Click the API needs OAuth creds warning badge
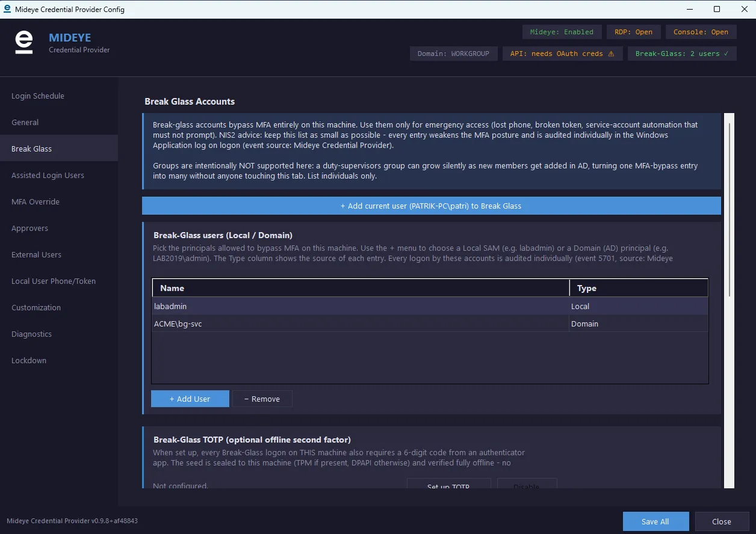Image resolution: width=756 pixels, height=534 pixels. [x=562, y=54]
